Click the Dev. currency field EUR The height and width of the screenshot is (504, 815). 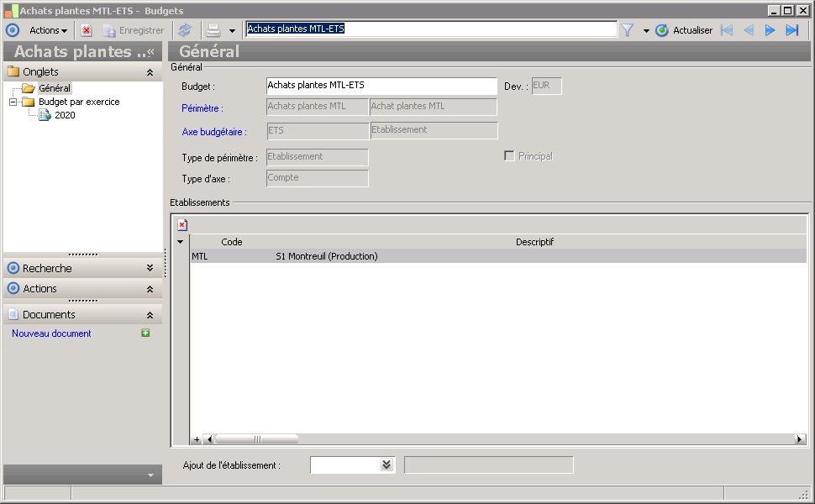pyautogui.click(x=546, y=86)
